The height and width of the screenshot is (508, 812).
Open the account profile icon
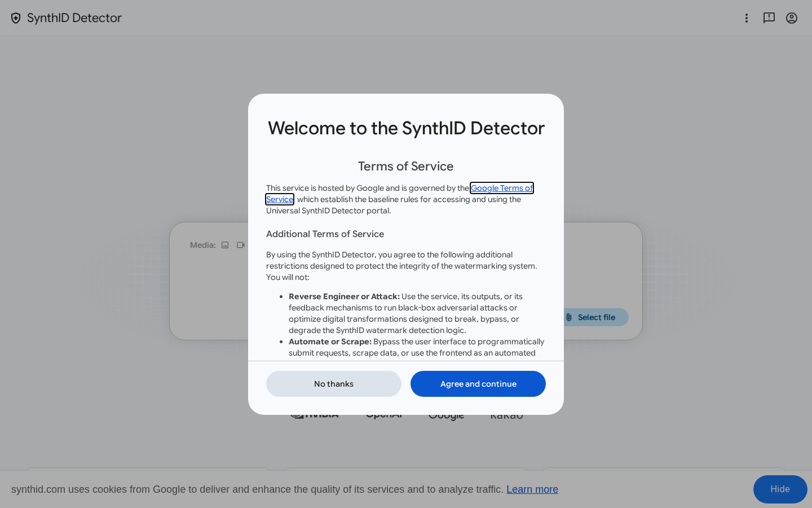pyautogui.click(x=792, y=18)
